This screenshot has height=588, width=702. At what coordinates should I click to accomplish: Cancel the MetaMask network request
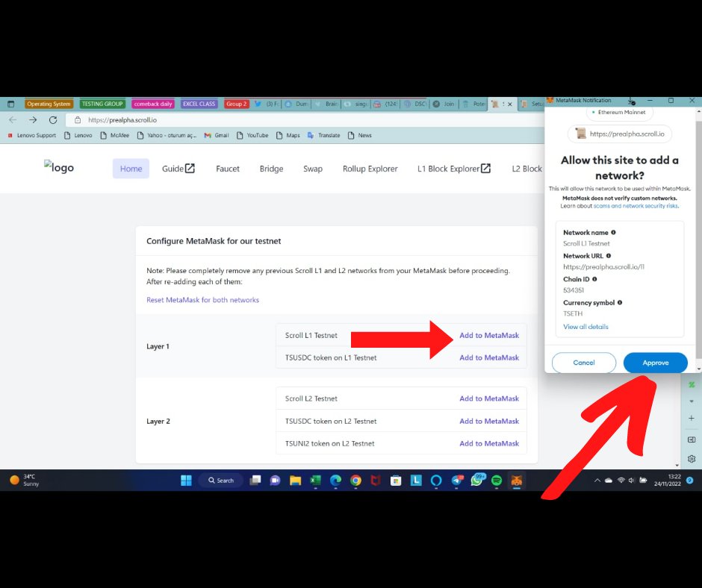[584, 363]
